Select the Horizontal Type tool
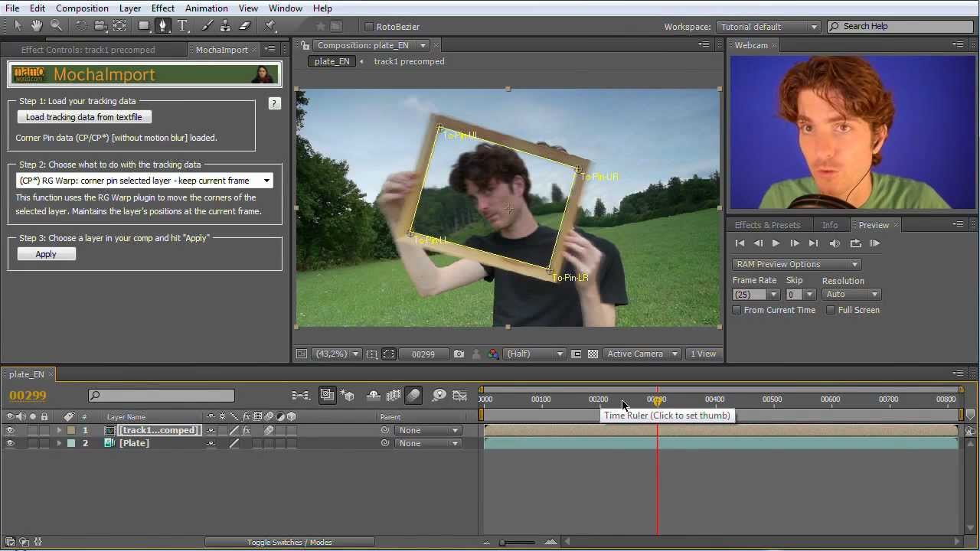 tap(183, 26)
